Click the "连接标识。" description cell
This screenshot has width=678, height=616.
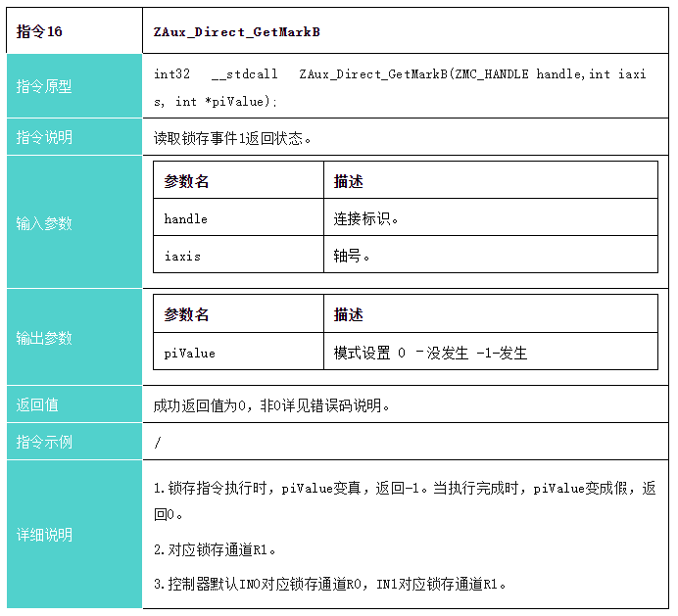(491, 217)
